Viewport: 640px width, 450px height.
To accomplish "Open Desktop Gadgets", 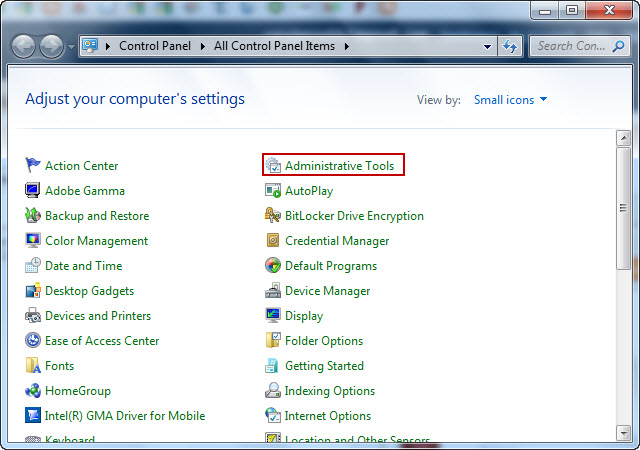I will [89, 291].
